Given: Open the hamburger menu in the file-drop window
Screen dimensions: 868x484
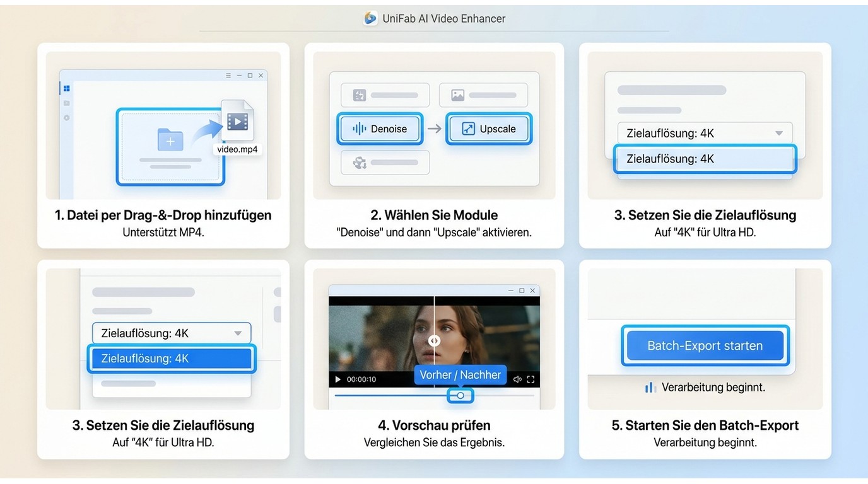Looking at the screenshot, I should 228,76.
